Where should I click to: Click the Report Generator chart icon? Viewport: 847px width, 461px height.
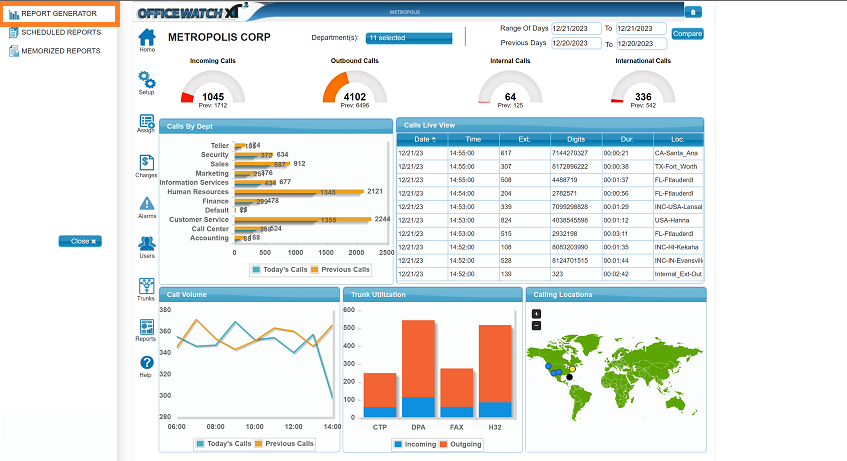[14, 14]
